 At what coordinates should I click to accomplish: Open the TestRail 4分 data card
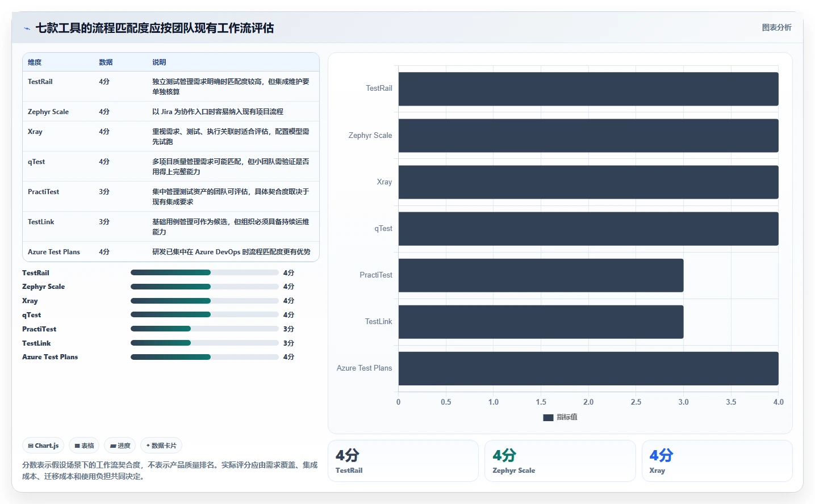[x=403, y=461]
